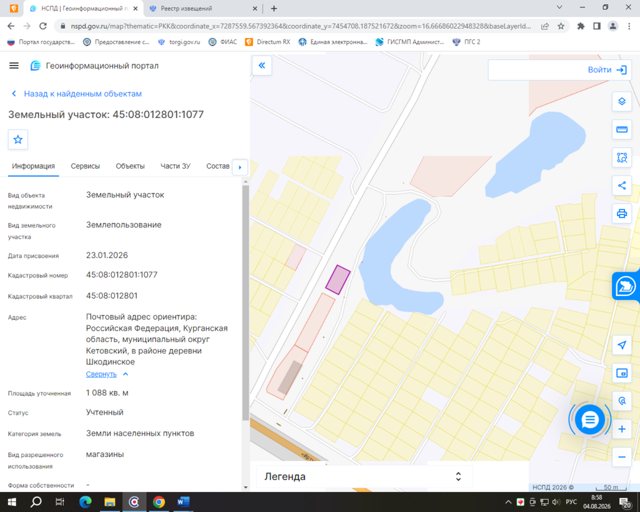The height and width of the screenshot is (512, 640).
Task: Open the tab search dropdown chevron
Action: coord(560,7)
